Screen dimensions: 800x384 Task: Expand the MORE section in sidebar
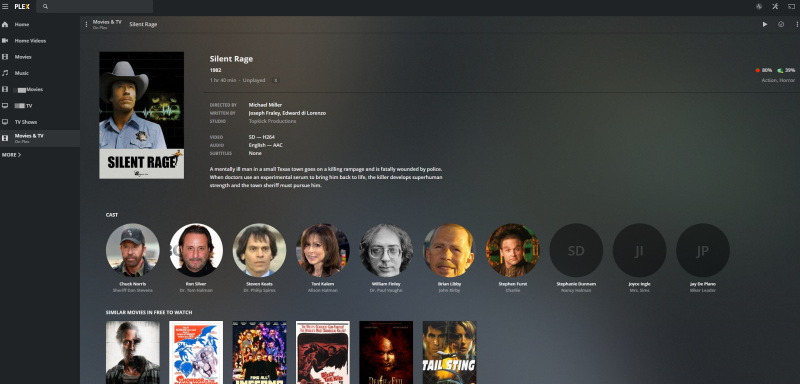pos(12,155)
